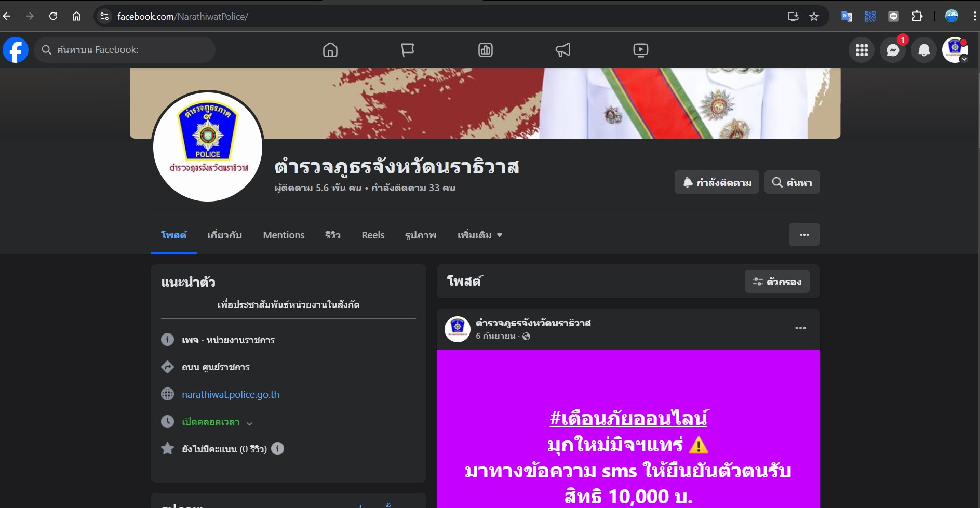Toggle the กำลังติดตาม following button
Viewport: 980px width, 508px height.
pos(717,182)
